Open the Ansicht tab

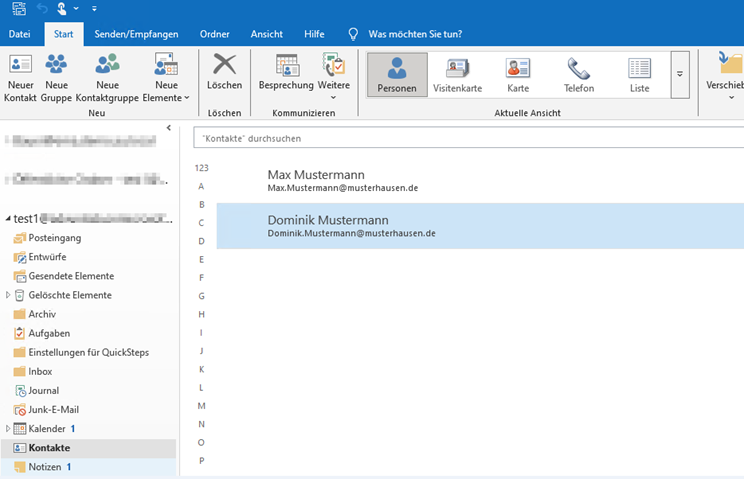[x=267, y=34]
